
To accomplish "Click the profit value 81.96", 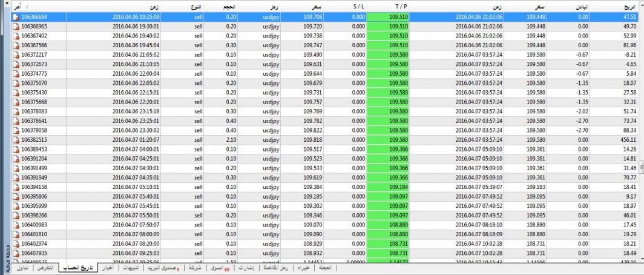I will [629, 45].
